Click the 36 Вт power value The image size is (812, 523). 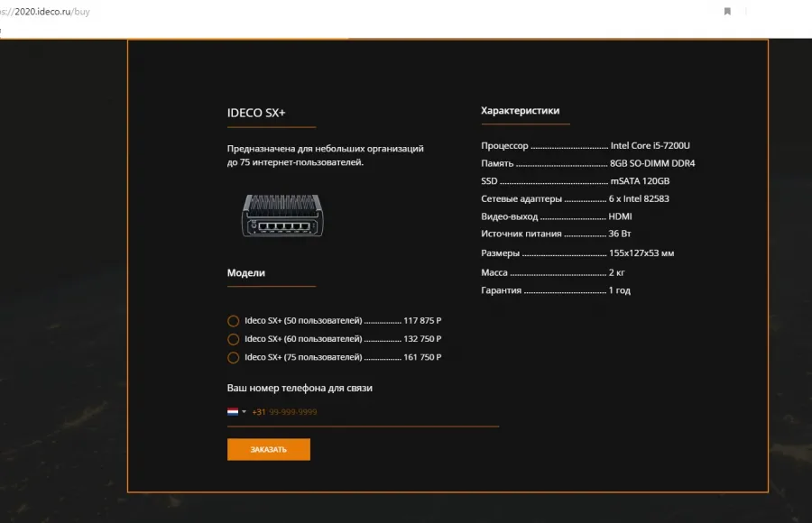[619, 234]
